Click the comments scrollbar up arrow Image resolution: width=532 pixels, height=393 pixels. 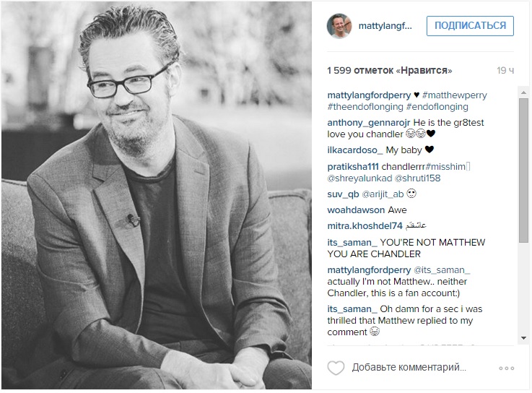coord(523,92)
